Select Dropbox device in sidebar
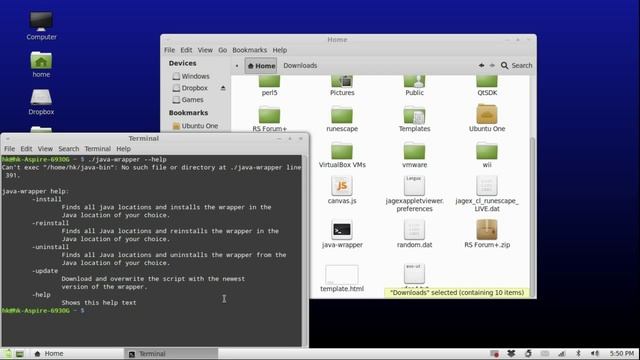Image resolution: width=640 pixels, height=360 pixels. click(x=190, y=88)
